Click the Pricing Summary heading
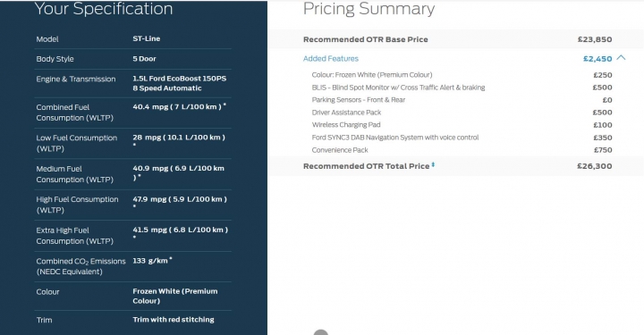 [369, 9]
